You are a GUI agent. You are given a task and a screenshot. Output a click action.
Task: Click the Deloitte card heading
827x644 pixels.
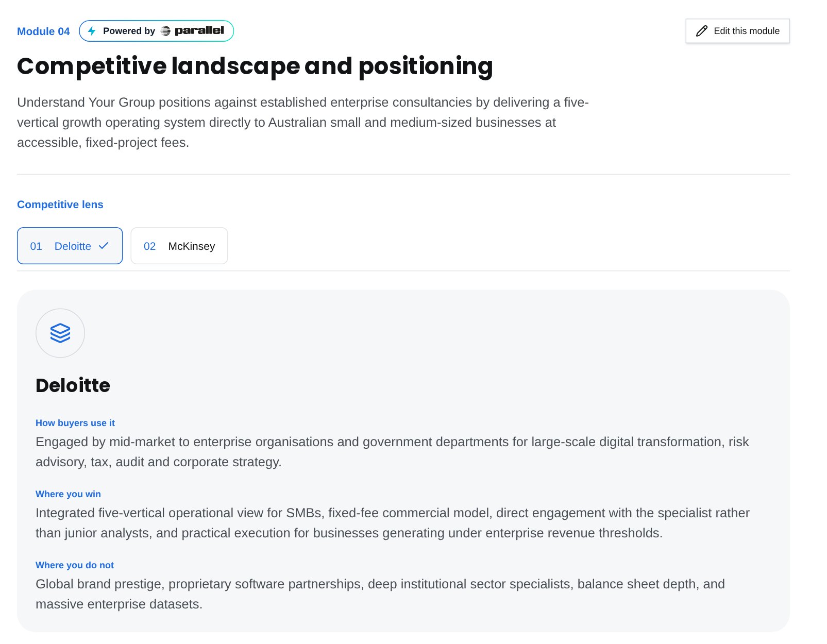point(73,385)
